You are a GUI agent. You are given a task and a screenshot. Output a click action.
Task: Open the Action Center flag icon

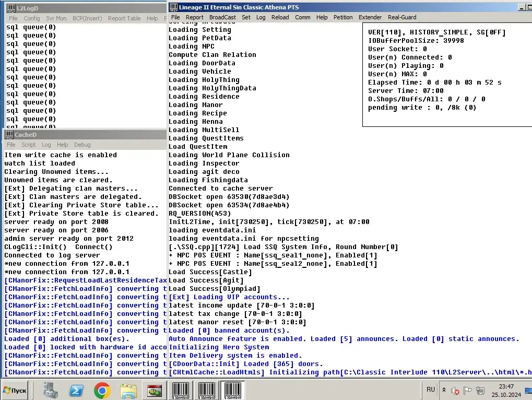point(468,391)
